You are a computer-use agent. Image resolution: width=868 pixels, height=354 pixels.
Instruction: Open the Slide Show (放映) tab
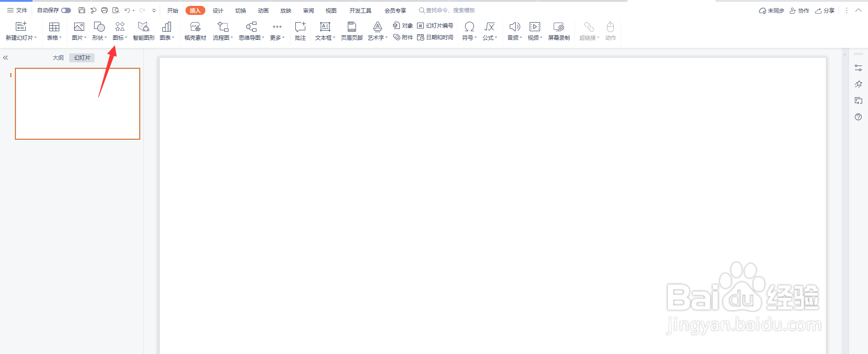click(286, 10)
